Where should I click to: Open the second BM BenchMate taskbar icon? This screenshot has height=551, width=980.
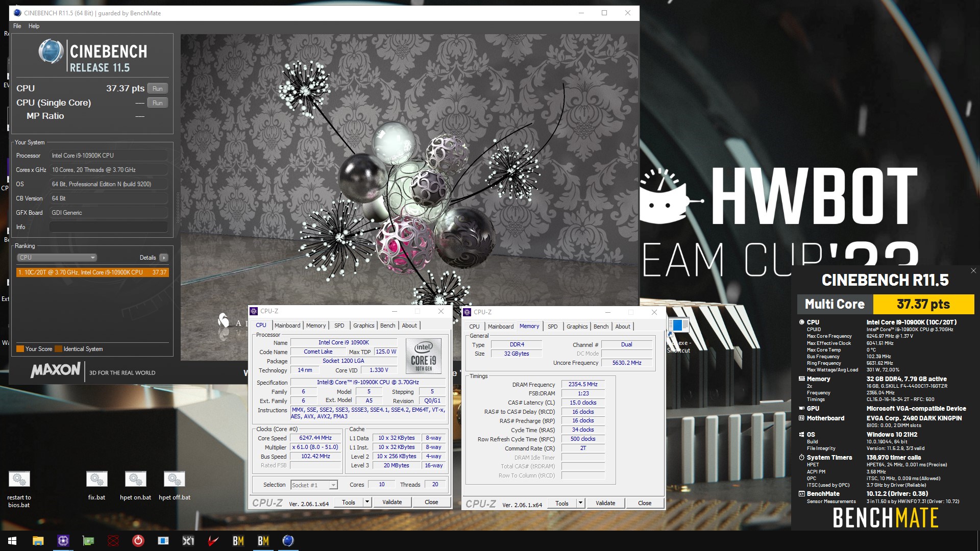(263, 541)
